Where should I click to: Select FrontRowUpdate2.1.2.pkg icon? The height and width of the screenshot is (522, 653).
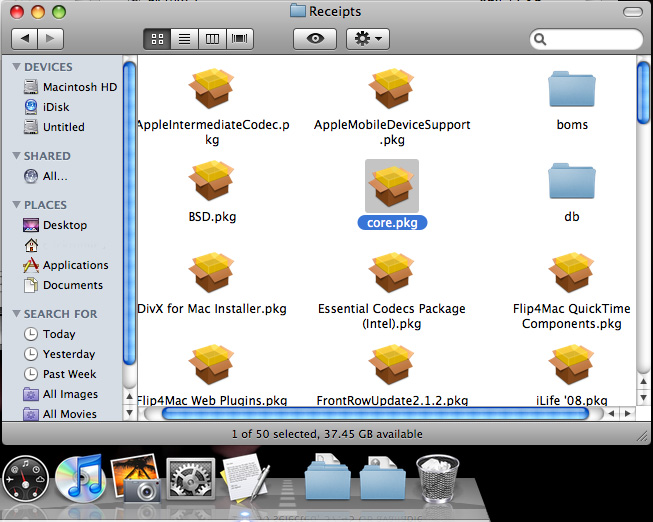point(392,365)
